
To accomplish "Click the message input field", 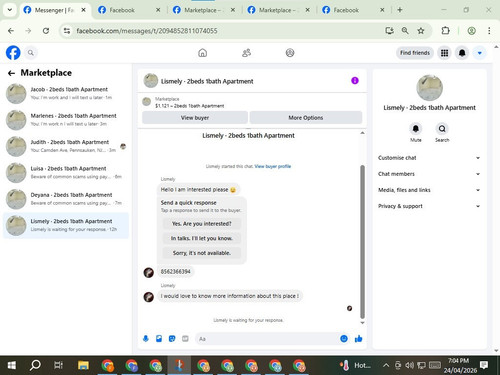I will pos(267,339).
